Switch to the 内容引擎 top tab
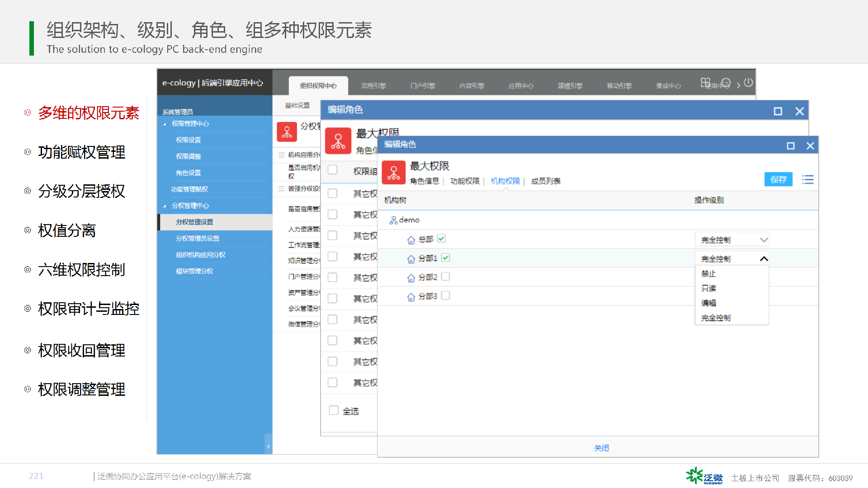Image resolution: width=868 pixels, height=488 pixels. 472,86
